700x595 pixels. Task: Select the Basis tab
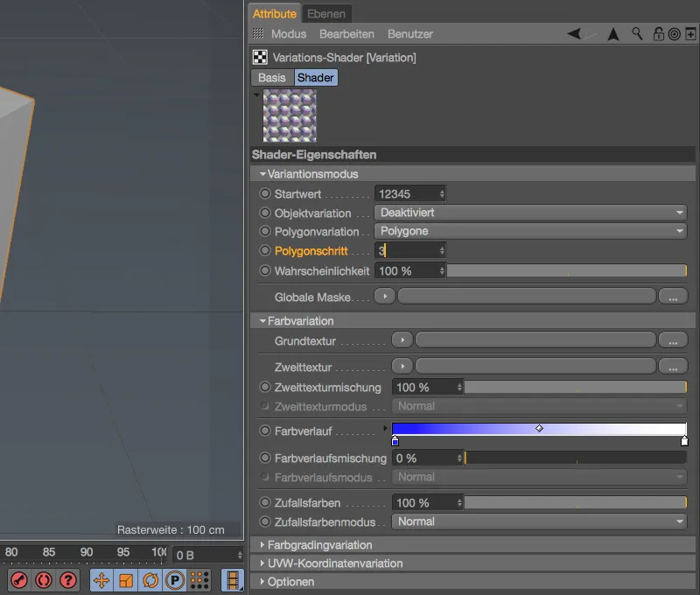272,78
